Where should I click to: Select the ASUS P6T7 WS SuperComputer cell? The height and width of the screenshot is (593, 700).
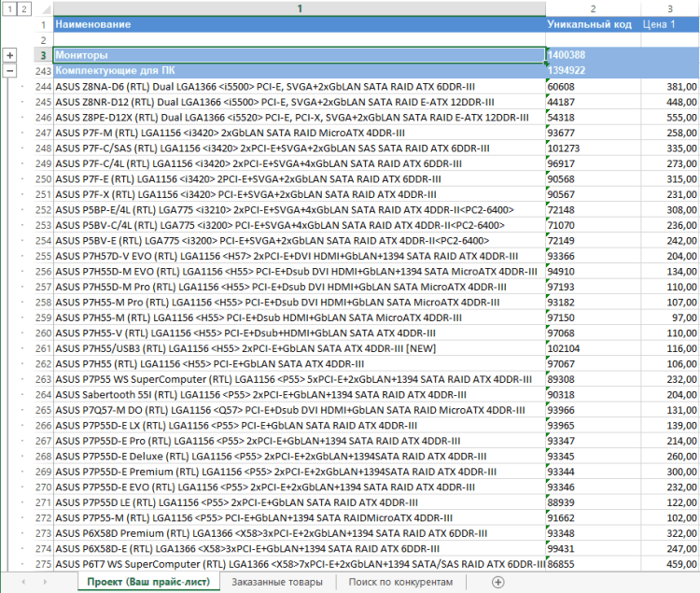[x=300, y=564]
